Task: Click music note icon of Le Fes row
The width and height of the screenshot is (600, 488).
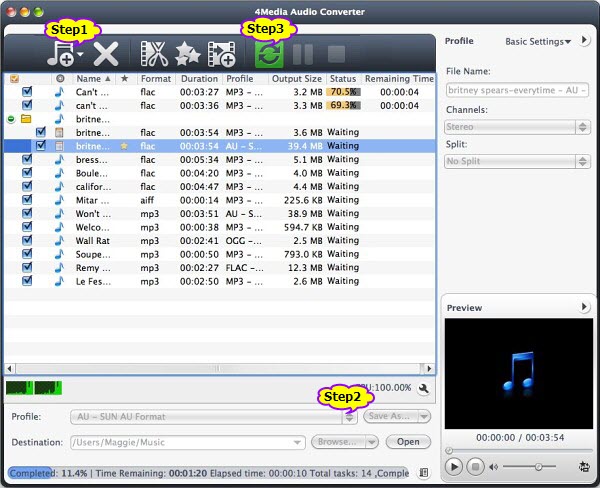Action: (x=59, y=281)
